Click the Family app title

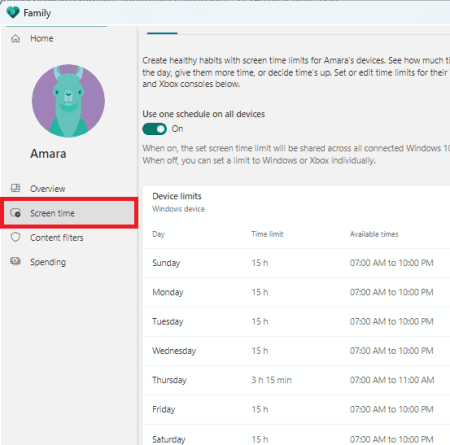pos(37,13)
